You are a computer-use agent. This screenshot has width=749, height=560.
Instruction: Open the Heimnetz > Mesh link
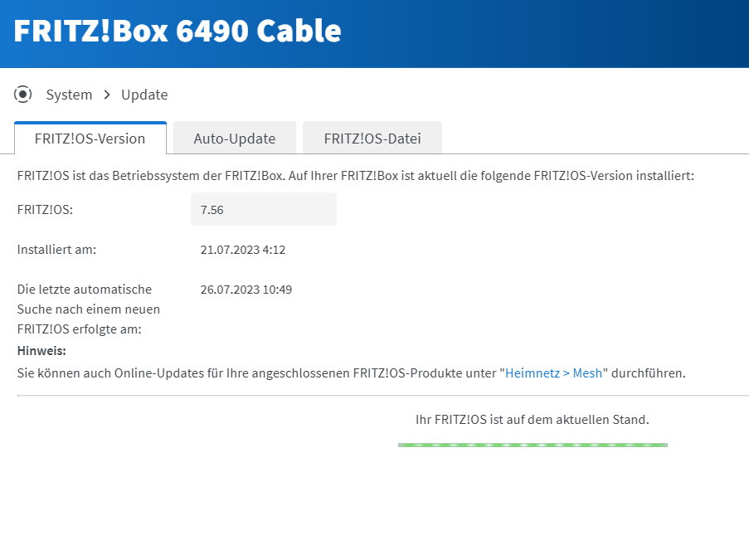pyautogui.click(x=553, y=373)
